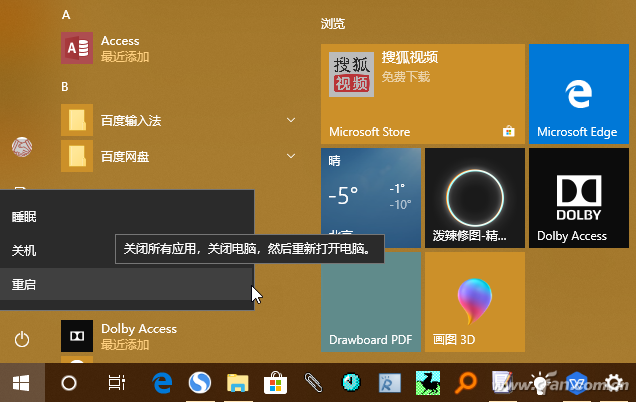The height and width of the screenshot is (402, 636).
Task: Click the B letter group header
Action: click(x=65, y=86)
